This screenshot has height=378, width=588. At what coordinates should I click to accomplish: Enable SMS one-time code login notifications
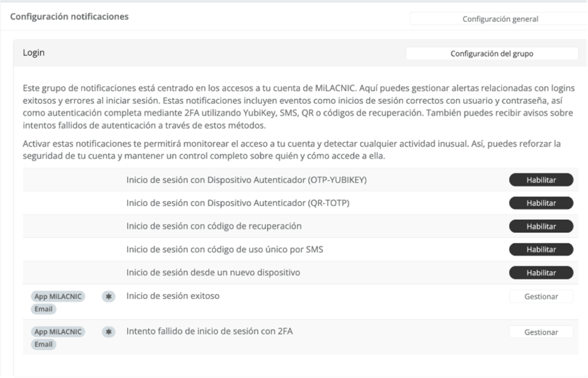coord(540,250)
